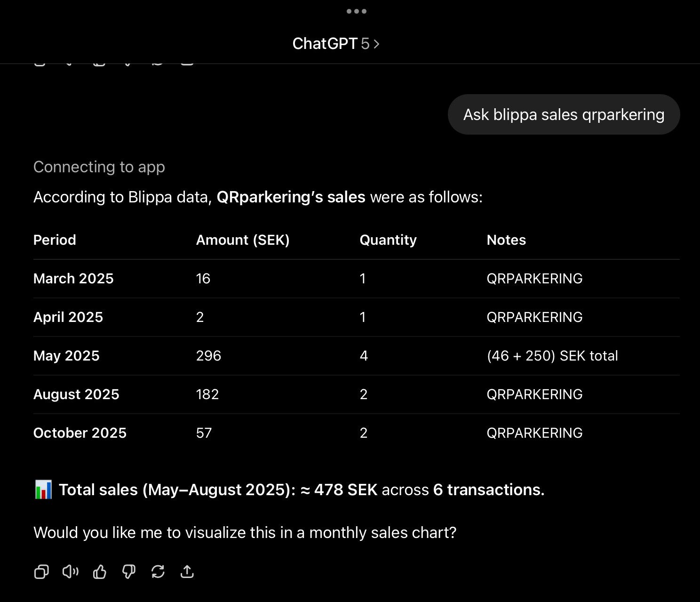Give the response a thumbs down
Viewport: 700px width, 602px height.
point(129,571)
